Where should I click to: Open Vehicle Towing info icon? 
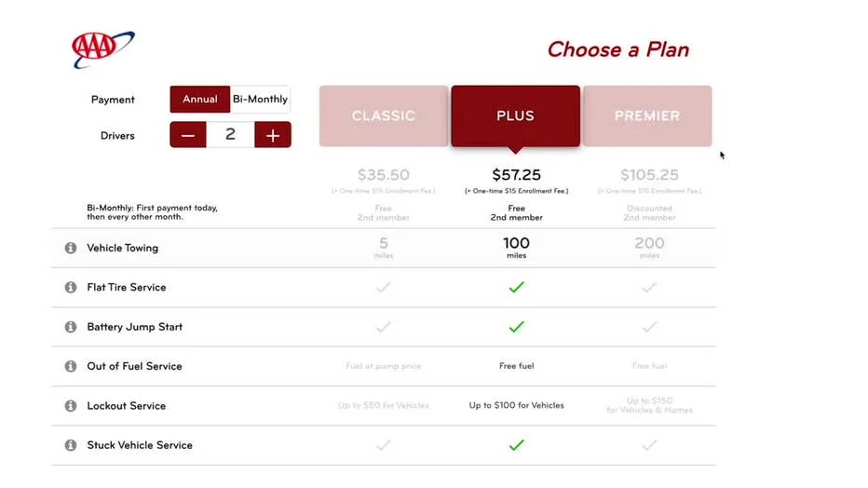click(71, 249)
